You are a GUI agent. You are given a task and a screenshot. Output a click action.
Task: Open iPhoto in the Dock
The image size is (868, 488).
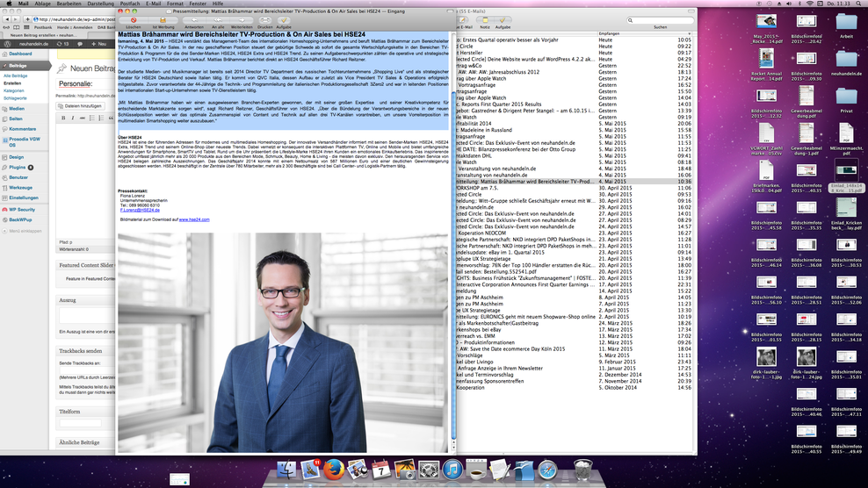pyautogui.click(x=405, y=470)
